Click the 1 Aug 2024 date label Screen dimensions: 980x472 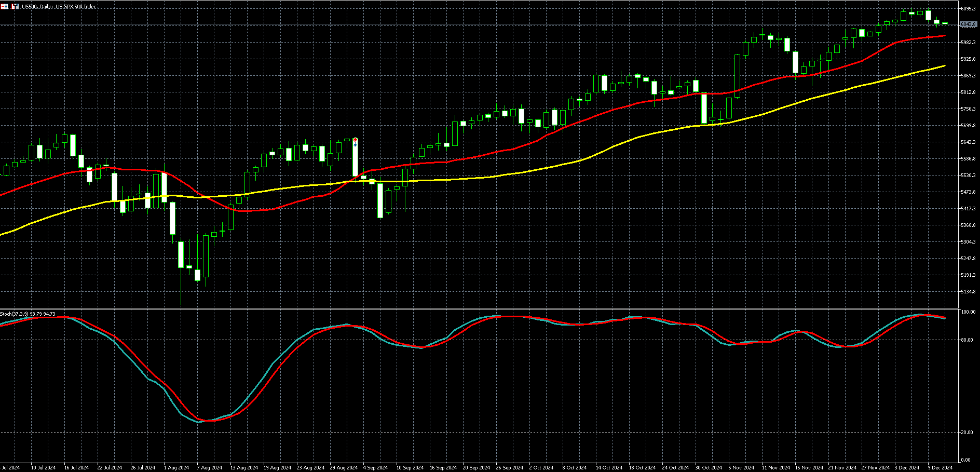tap(176, 468)
